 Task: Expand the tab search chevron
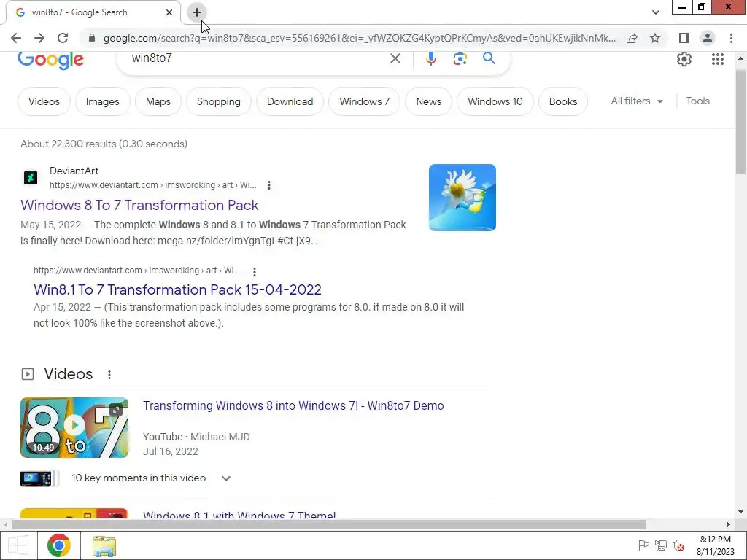coord(656,12)
